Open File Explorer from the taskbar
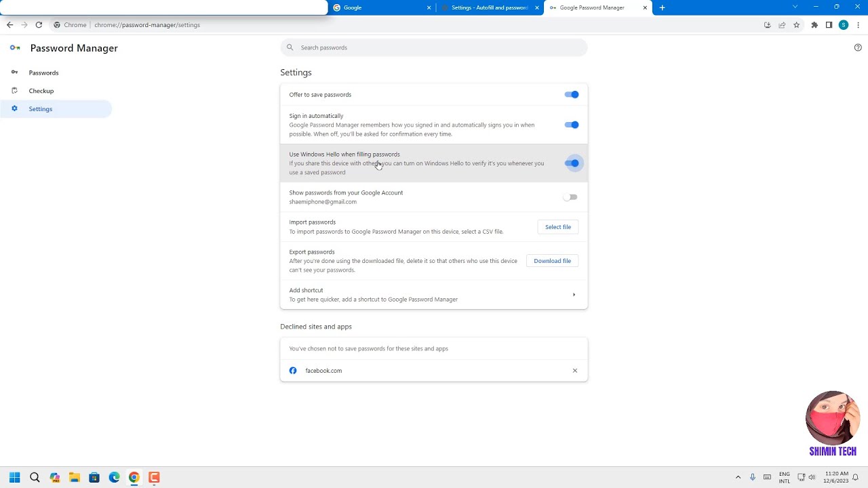This screenshot has width=868, height=488. click(75, 477)
